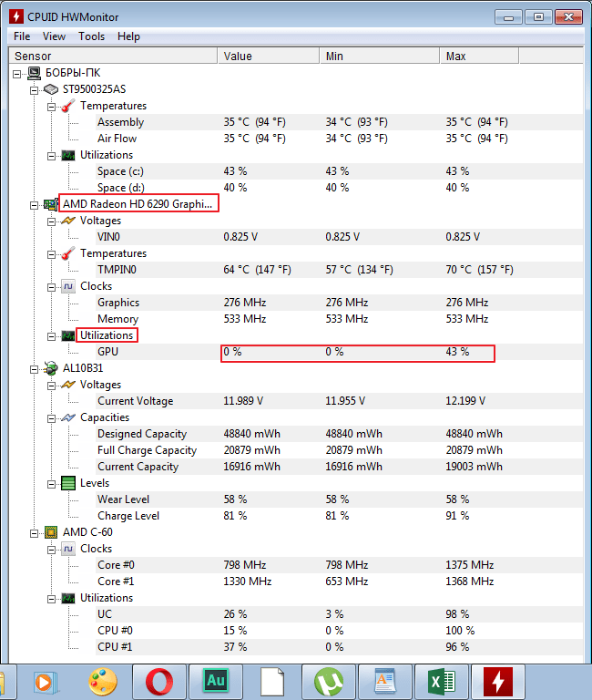Collapse Levels under AL10B31

coord(52,484)
